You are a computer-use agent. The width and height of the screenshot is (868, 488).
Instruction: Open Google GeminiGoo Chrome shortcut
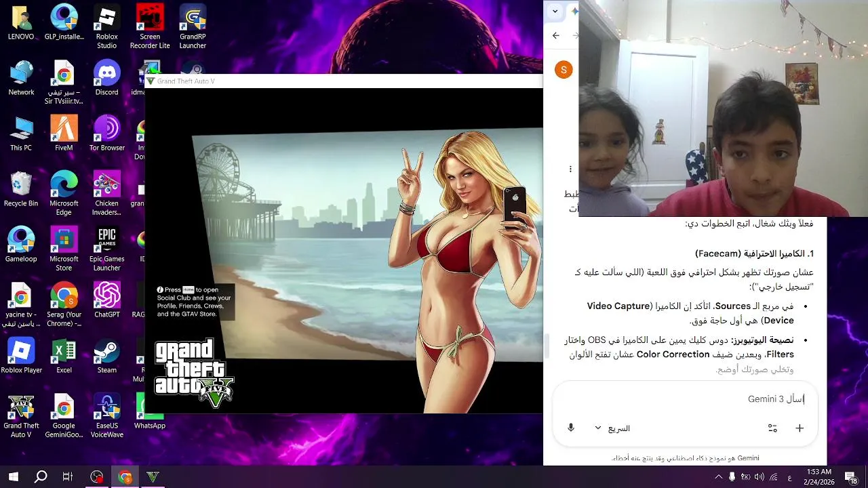click(64, 416)
